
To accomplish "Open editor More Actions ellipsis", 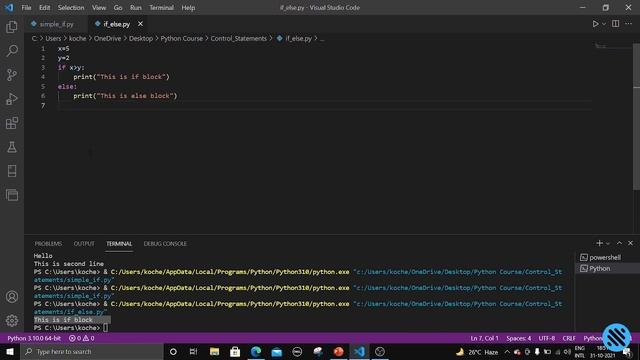I will coord(629,24).
